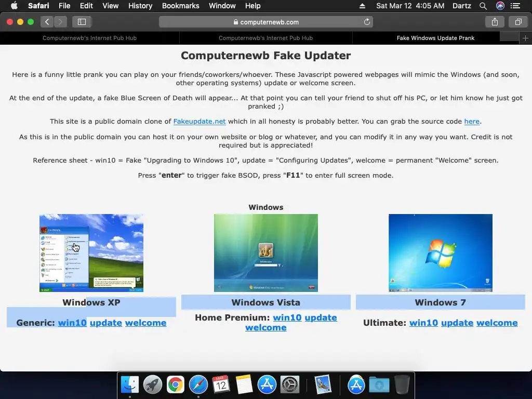The height and width of the screenshot is (399, 532).
Task: Open the Help menu
Action: [253, 6]
